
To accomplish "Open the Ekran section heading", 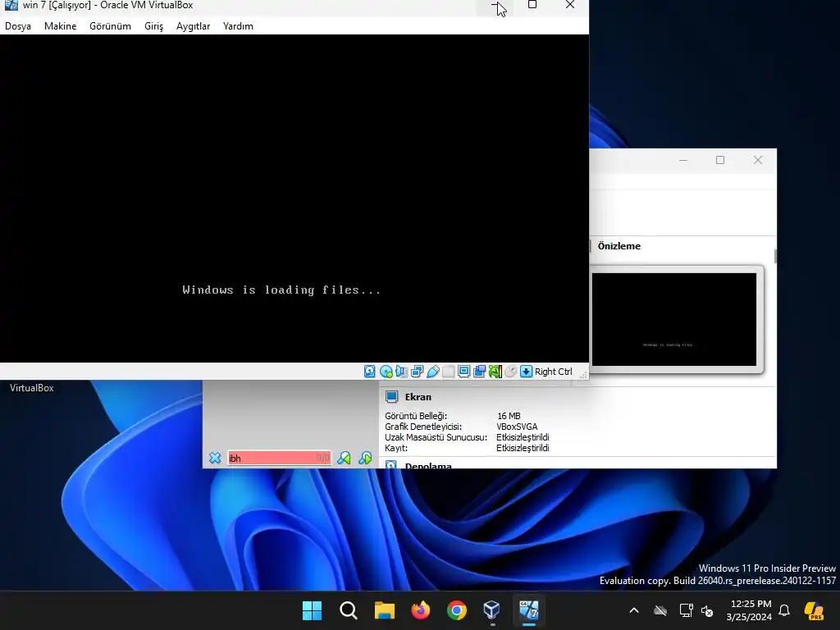I will pyautogui.click(x=418, y=397).
